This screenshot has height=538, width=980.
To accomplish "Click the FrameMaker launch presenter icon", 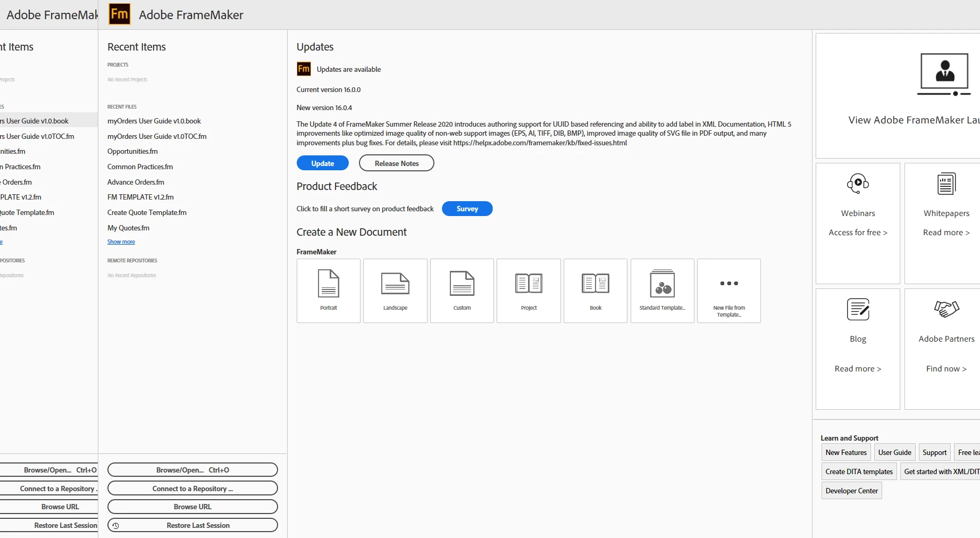I will [944, 74].
